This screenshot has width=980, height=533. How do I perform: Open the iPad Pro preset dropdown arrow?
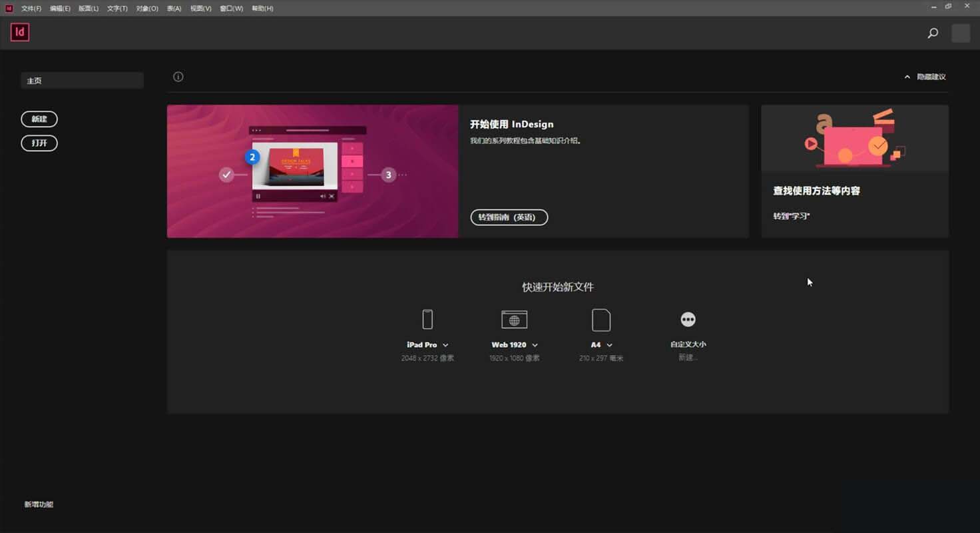[445, 345]
